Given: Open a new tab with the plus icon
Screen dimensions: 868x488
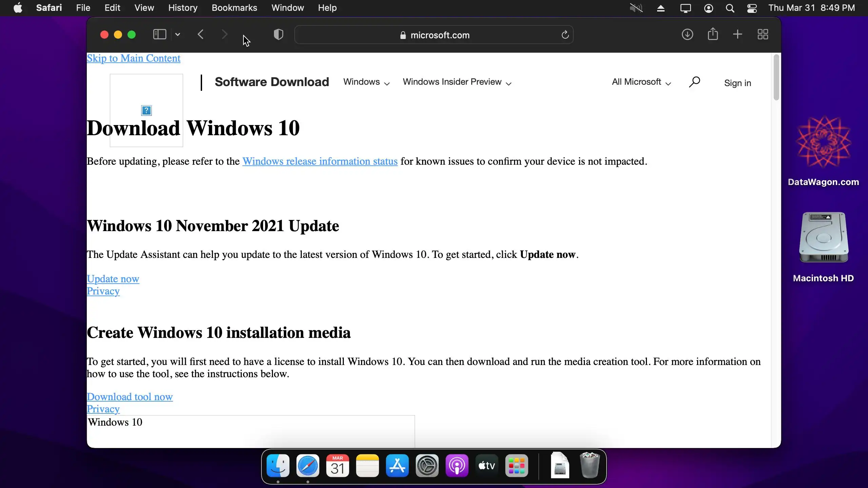Looking at the screenshot, I should pos(737,35).
